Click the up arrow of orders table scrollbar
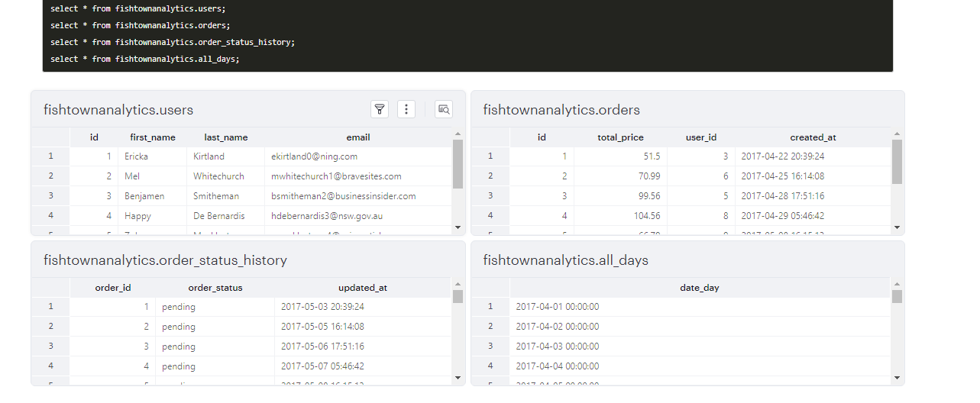980x403 pixels. [x=897, y=134]
